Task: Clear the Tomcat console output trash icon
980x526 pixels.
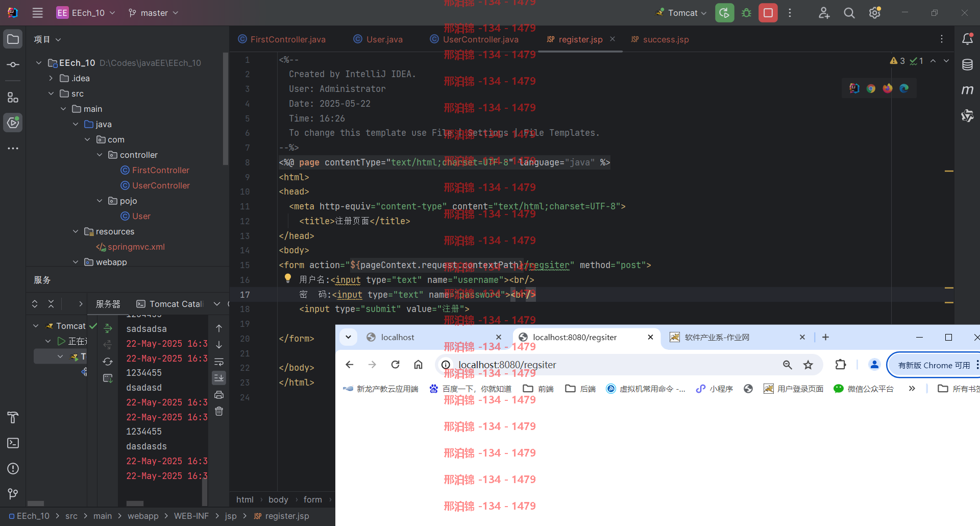Action: click(x=219, y=411)
